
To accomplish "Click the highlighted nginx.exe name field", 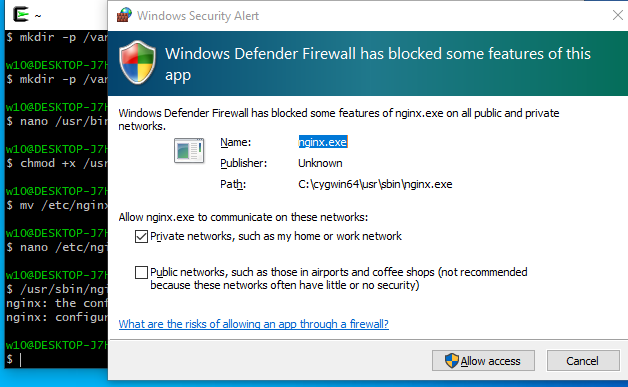I will [x=323, y=142].
